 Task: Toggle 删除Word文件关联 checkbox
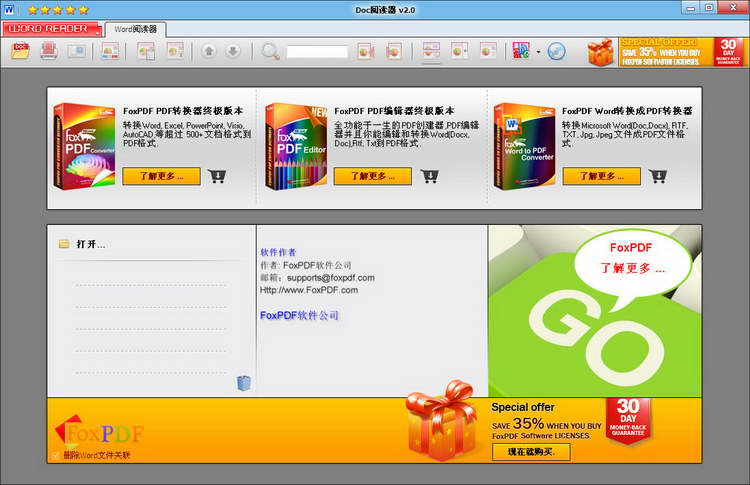55,455
